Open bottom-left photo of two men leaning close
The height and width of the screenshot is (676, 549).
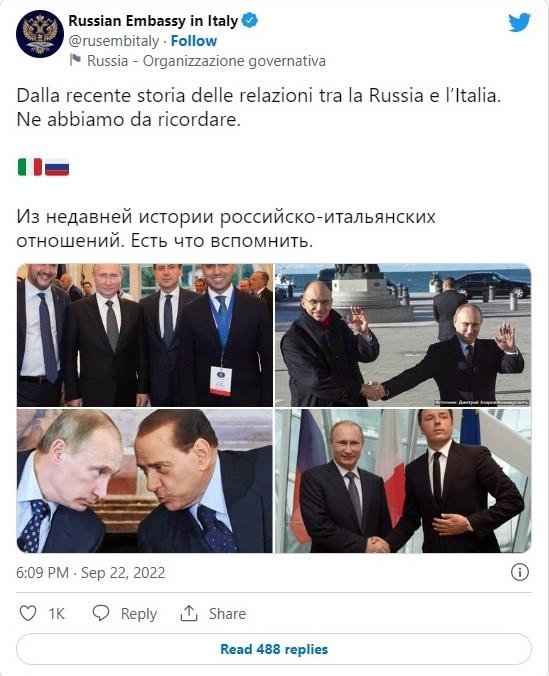click(x=145, y=481)
